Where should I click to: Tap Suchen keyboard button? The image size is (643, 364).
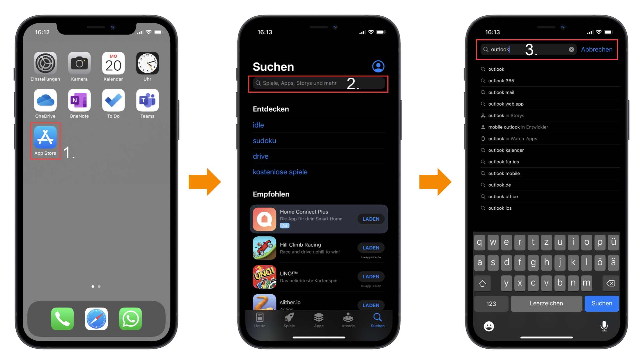click(x=601, y=303)
